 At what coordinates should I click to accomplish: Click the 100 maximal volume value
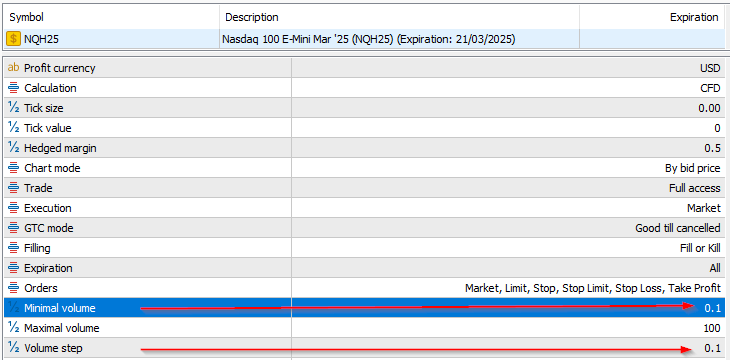pos(712,328)
